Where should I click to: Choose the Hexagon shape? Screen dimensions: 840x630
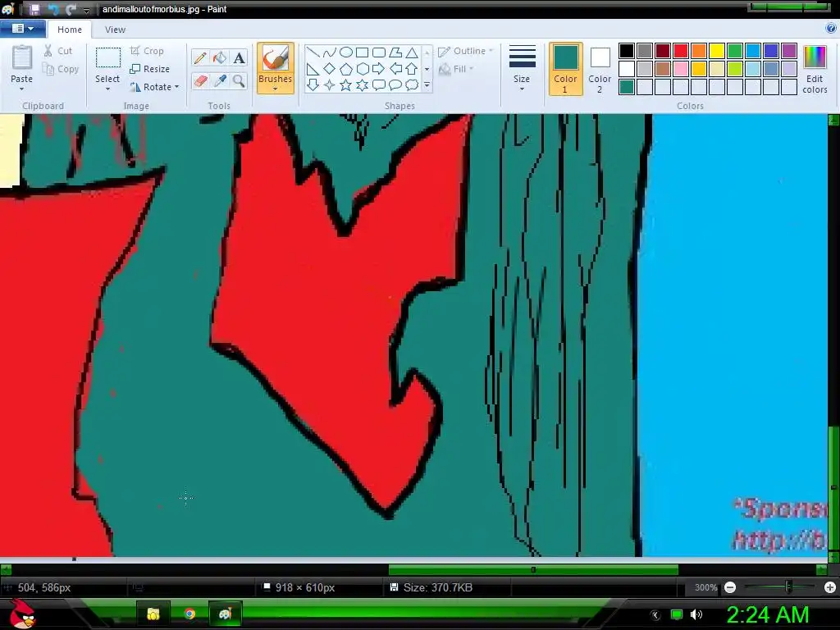[x=362, y=69]
